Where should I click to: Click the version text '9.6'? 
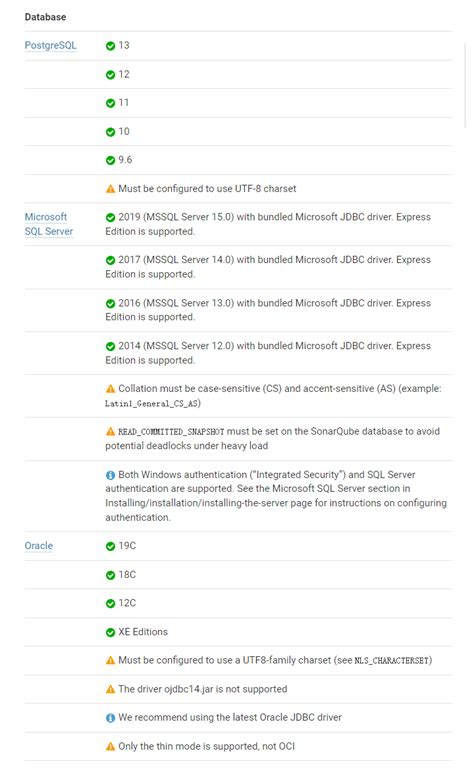pyautogui.click(x=125, y=160)
